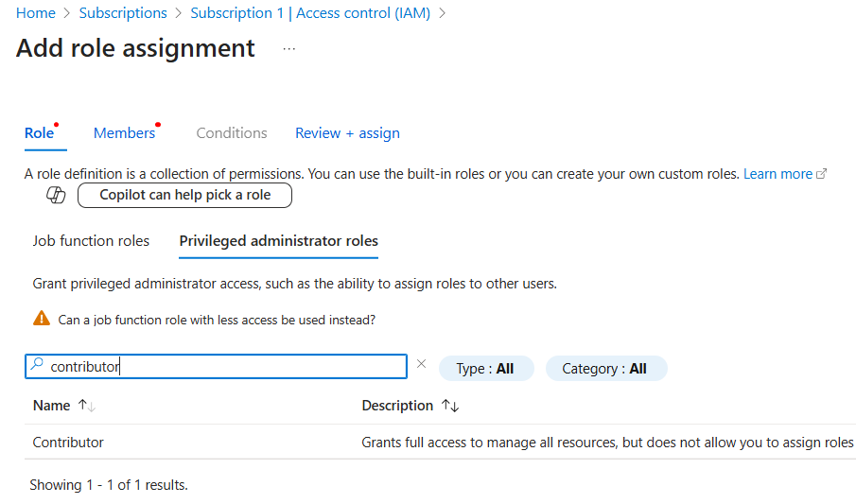Click the Copilot icon beside the role helper
This screenshot has height=504, width=856.
(56, 195)
